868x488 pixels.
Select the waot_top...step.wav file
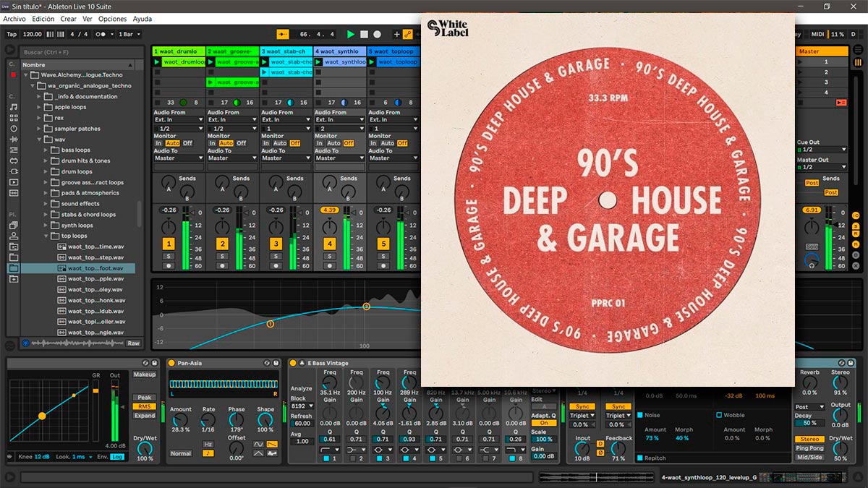tap(96, 257)
